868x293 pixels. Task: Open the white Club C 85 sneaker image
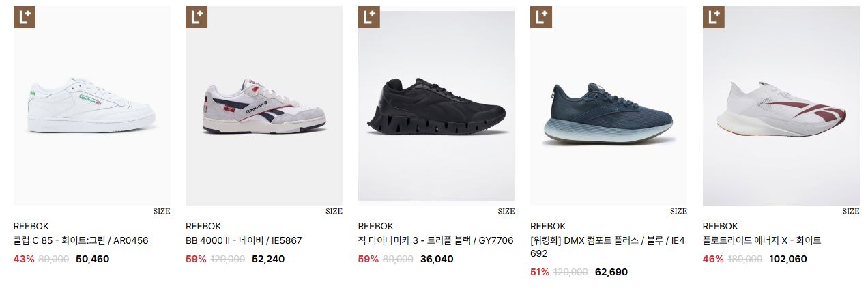[92, 106]
